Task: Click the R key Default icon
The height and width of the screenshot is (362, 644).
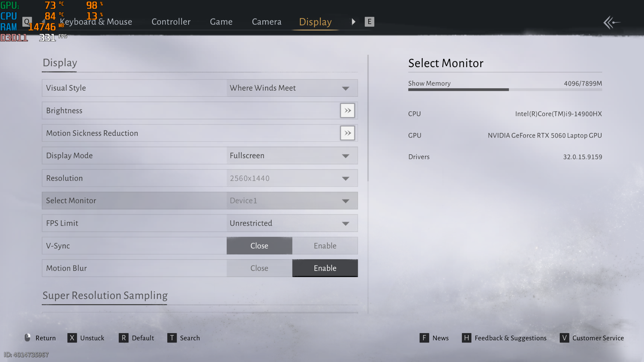Action: [x=124, y=338]
